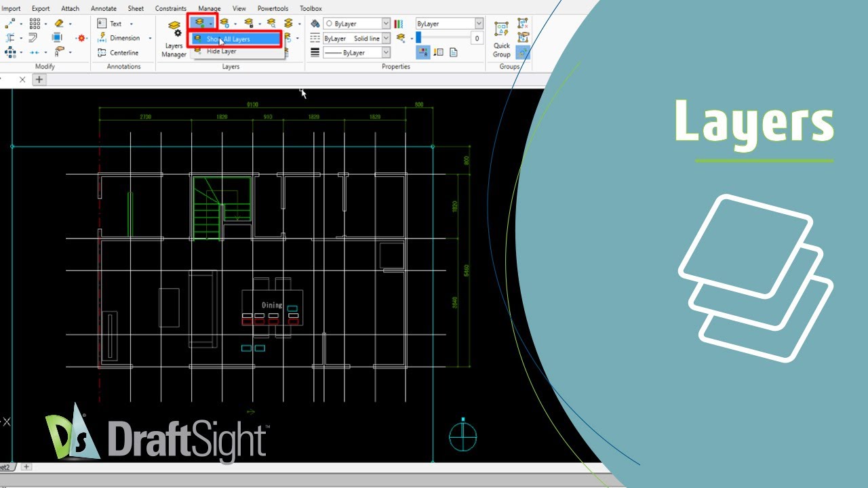Open the Attach ribbon tab
The height and width of the screenshot is (488, 868).
(x=71, y=9)
